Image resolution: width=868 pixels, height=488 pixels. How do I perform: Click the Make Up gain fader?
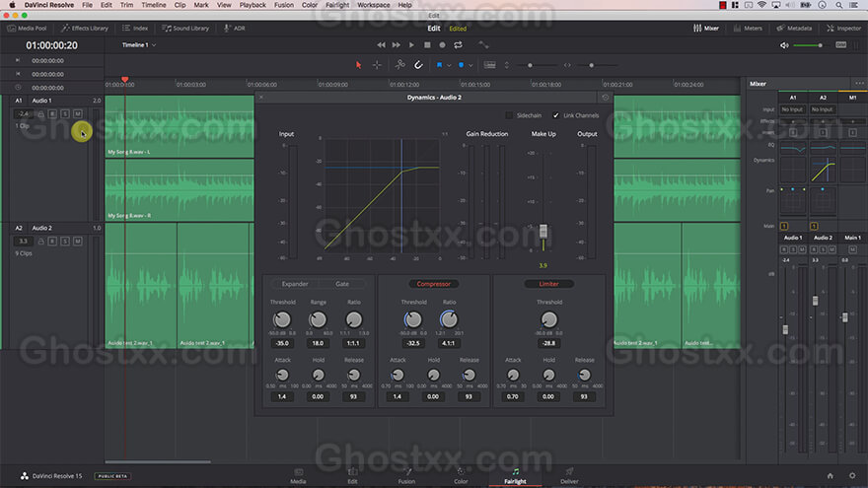[x=543, y=231]
